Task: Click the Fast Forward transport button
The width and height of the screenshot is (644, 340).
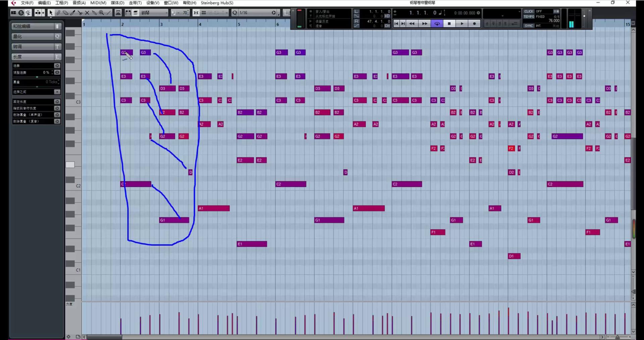Action: 424,23
